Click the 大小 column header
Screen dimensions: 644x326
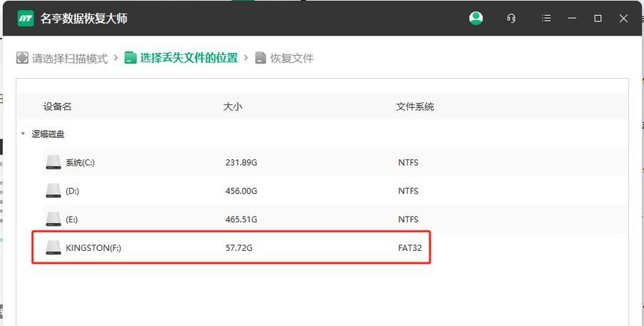[233, 107]
